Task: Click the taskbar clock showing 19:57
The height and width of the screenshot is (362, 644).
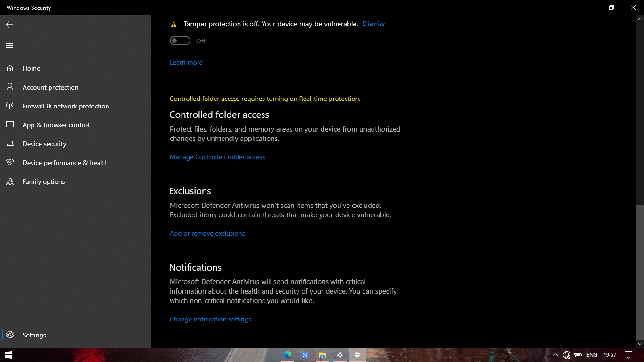Action: (610, 355)
